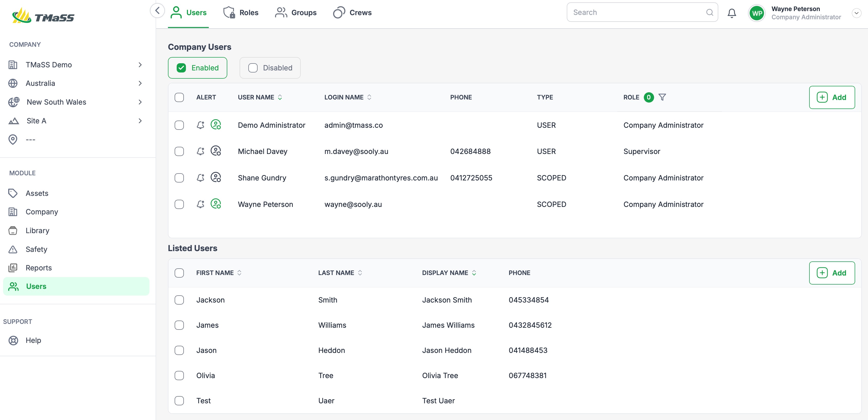
Task: Click alert bell icon for Michael Davey
Action: [201, 151]
